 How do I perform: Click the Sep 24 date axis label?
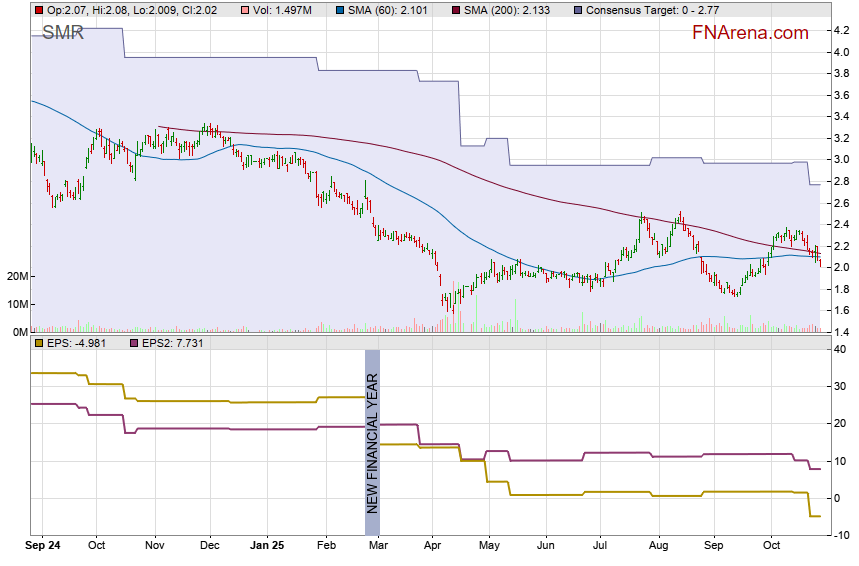coord(44,547)
